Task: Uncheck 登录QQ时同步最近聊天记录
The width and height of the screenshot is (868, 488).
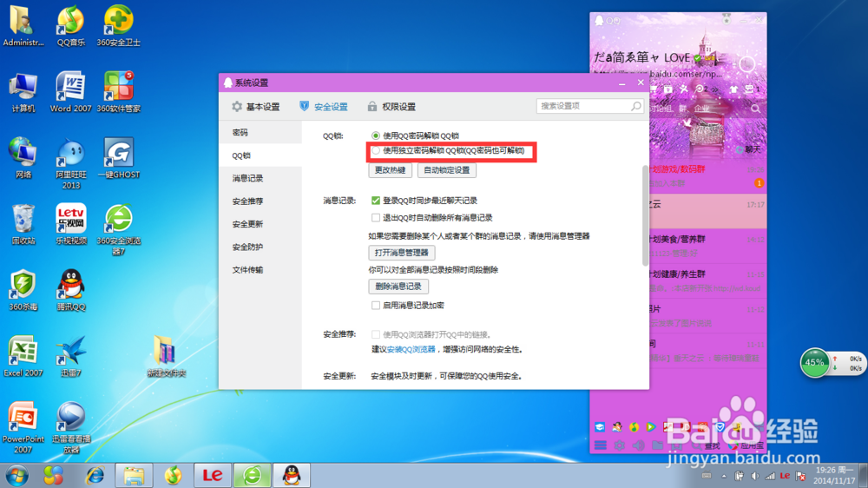Action: click(x=376, y=201)
